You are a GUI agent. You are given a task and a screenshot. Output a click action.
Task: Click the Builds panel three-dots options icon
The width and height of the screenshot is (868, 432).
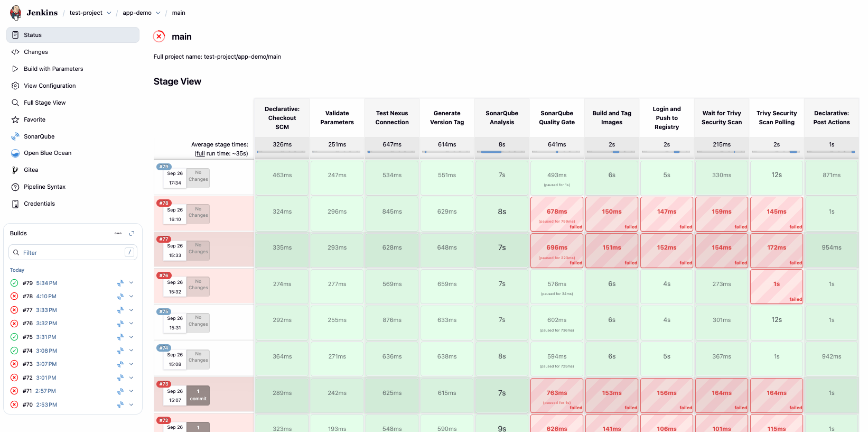click(x=118, y=233)
